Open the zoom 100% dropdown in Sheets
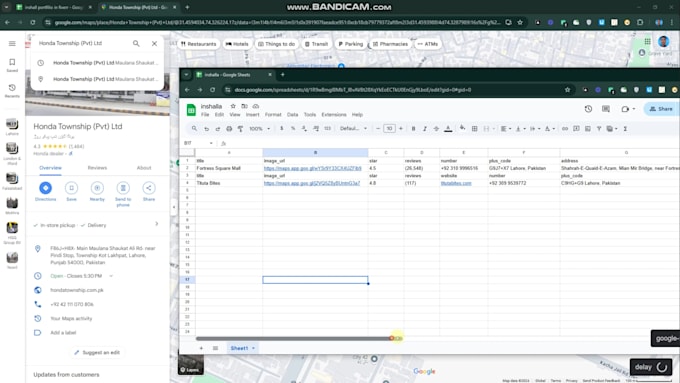Image resolution: width=680 pixels, height=383 pixels. click(x=259, y=129)
